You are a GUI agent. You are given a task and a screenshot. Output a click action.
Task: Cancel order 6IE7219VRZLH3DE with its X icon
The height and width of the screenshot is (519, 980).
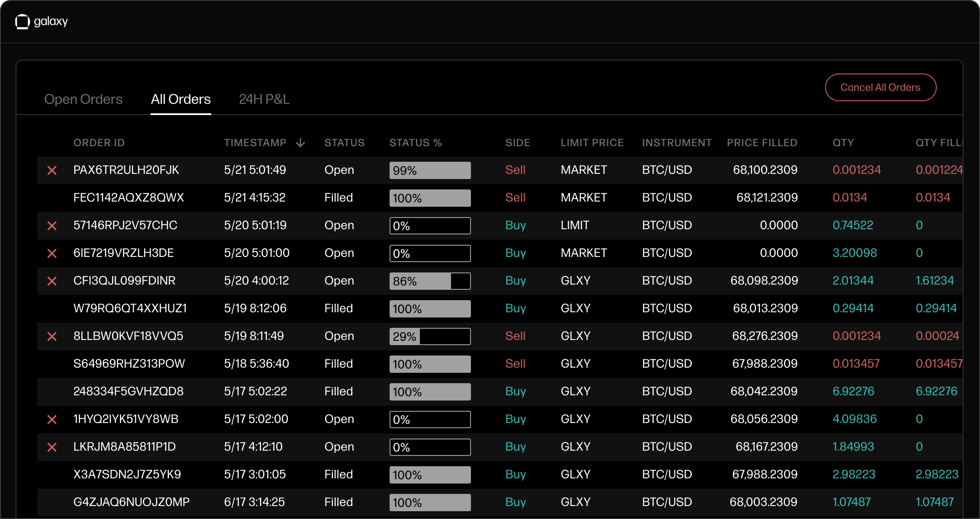coord(52,253)
